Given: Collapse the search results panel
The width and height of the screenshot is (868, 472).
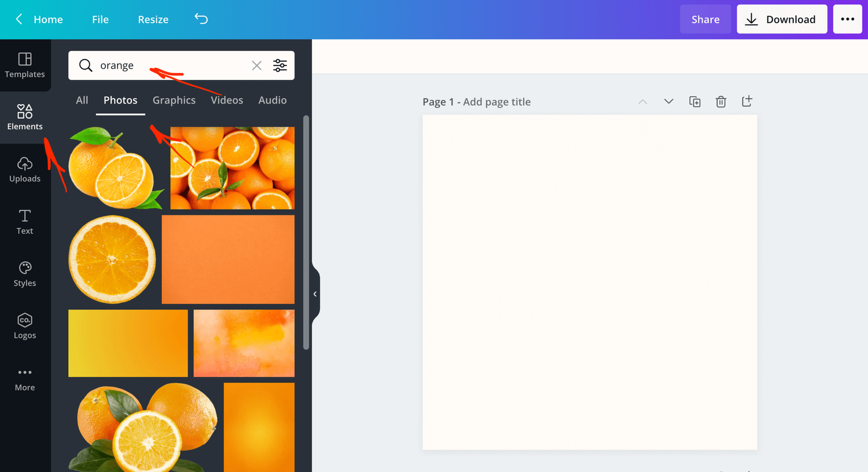Looking at the screenshot, I should click(315, 294).
